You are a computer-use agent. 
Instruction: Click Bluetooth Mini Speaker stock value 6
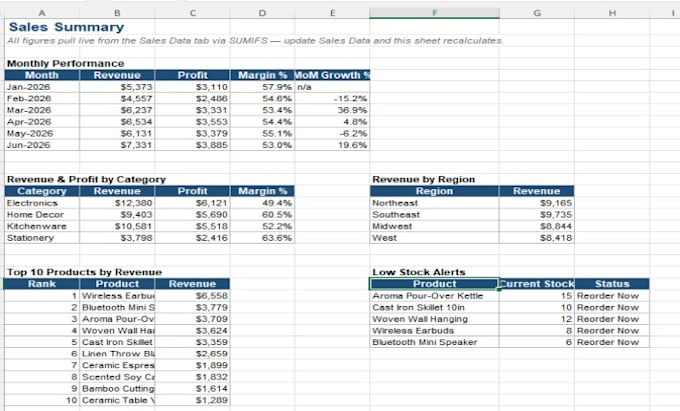pyautogui.click(x=536, y=342)
